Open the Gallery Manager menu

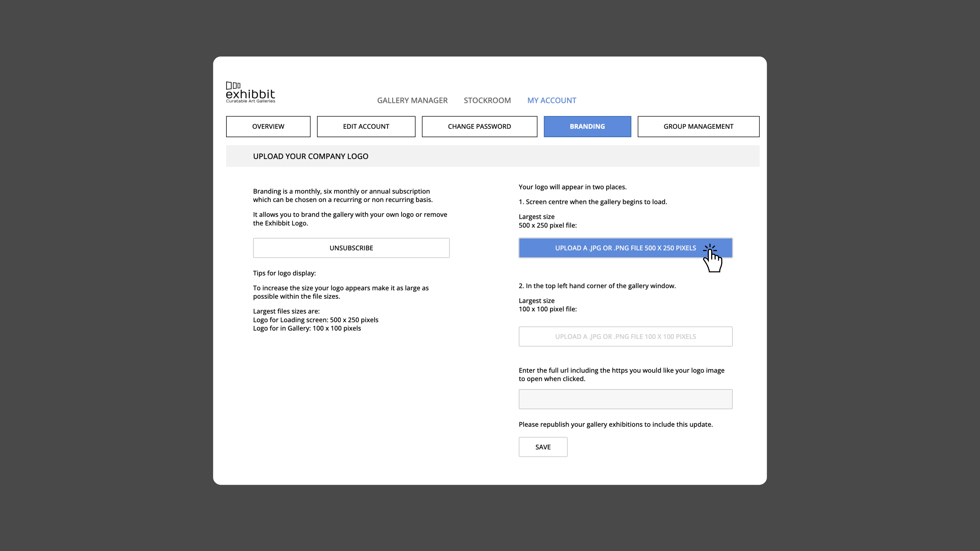412,100
